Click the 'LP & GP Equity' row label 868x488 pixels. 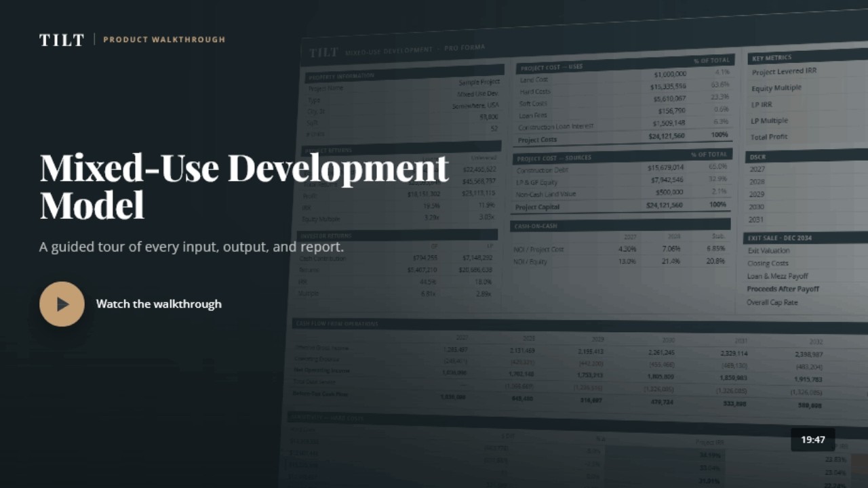pyautogui.click(x=536, y=182)
